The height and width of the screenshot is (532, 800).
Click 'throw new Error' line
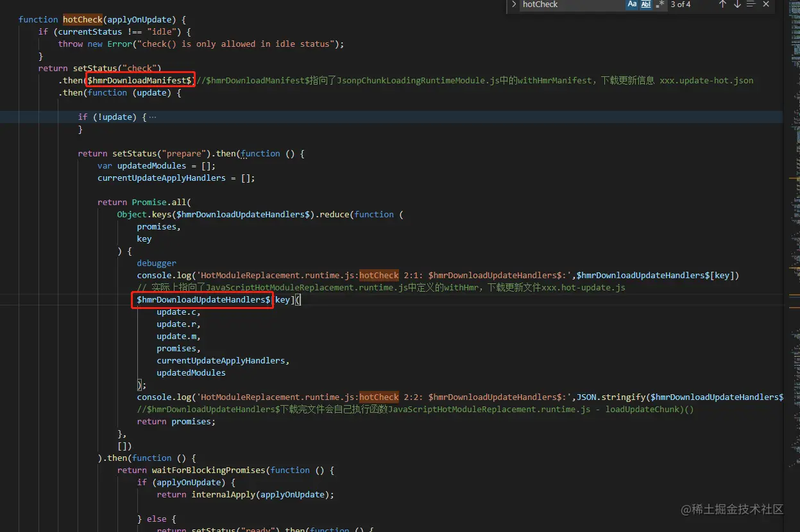coord(201,44)
